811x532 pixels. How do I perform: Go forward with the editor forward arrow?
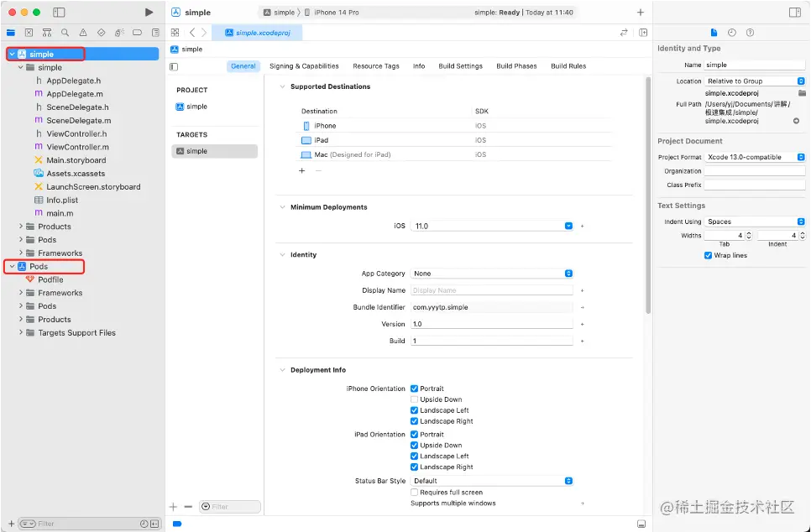pos(204,33)
